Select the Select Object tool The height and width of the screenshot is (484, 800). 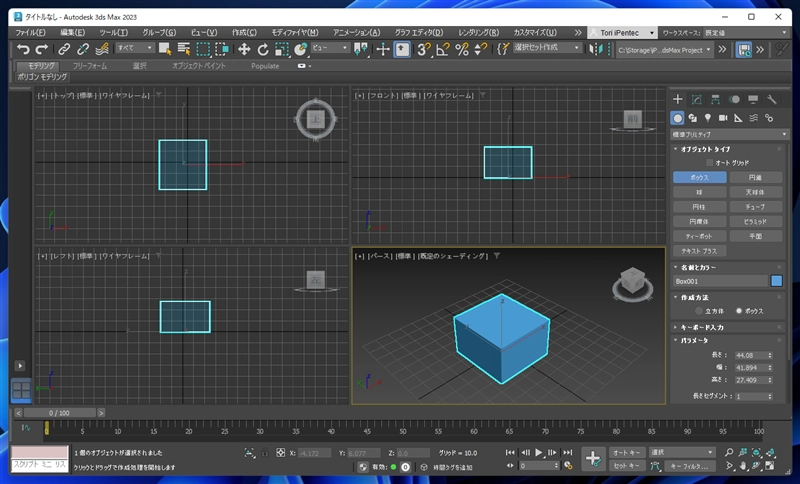click(x=165, y=49)
